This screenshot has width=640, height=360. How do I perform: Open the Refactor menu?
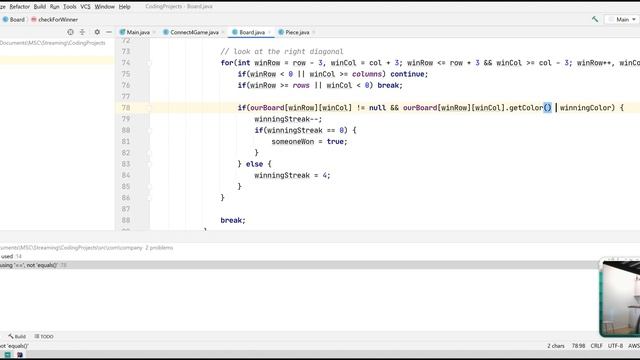point(19,7)
